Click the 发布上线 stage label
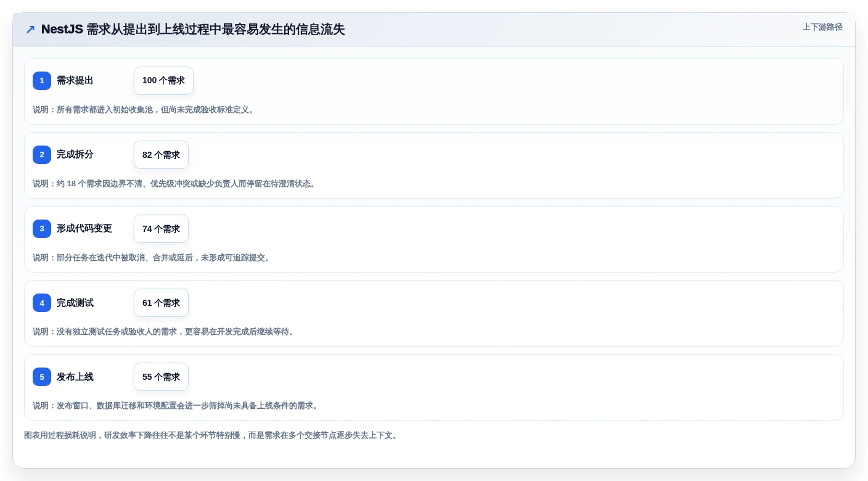This screenshot has height=481, width=868. pos(75,377)
